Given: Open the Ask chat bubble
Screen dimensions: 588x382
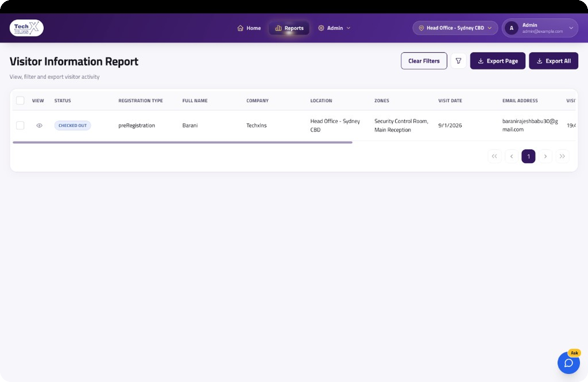Looking at the screenshot, I should click(568, 362).
